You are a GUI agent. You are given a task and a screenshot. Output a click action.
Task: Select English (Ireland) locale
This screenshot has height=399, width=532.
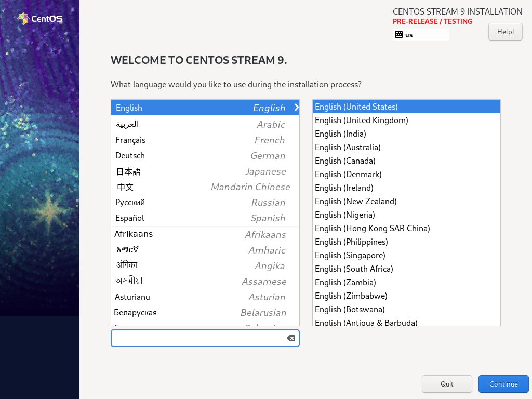coord(406,188)
